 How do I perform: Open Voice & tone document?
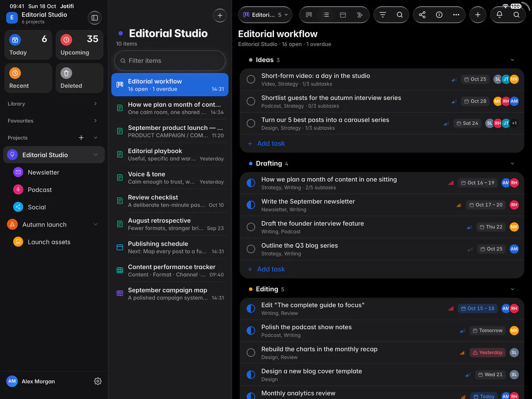(170, 178)
